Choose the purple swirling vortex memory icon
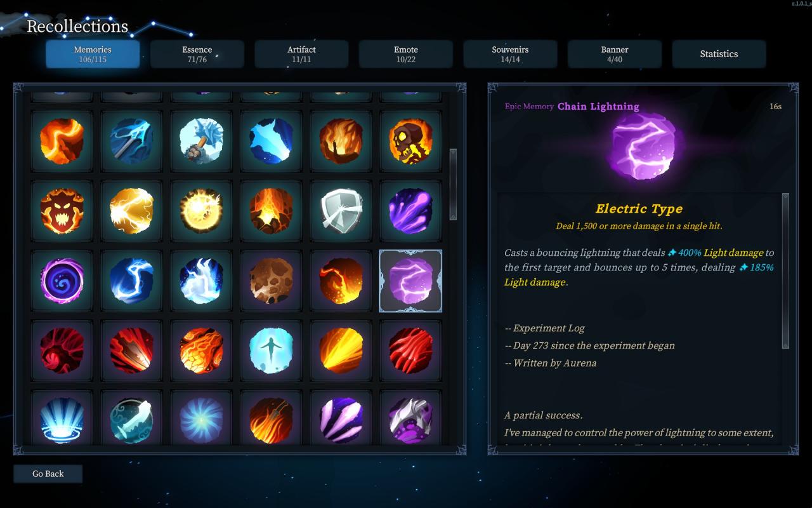The width and height of the screenshot is (812, 508). 62,281
